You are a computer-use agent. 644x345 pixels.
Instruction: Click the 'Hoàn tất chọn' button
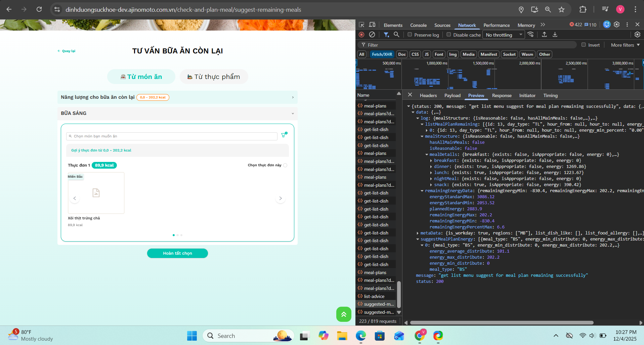(177, 253)
